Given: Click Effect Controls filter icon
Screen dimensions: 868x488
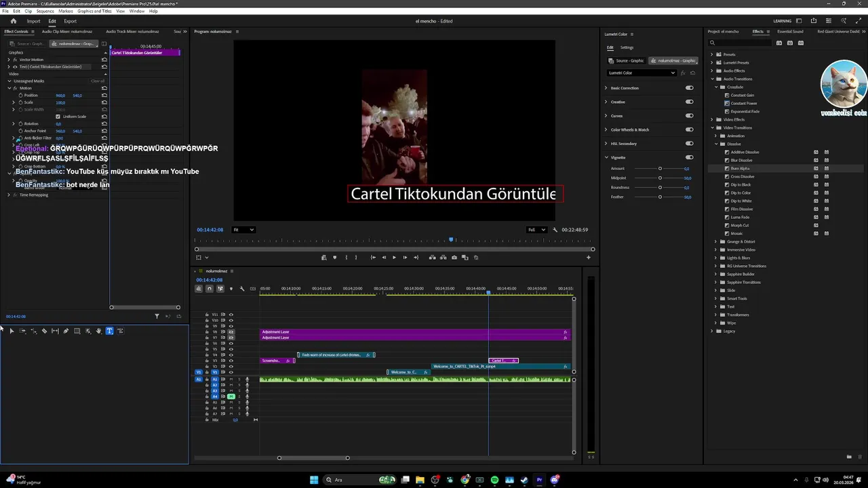Looking at the screenshot, I should click(x=157, y=317).
